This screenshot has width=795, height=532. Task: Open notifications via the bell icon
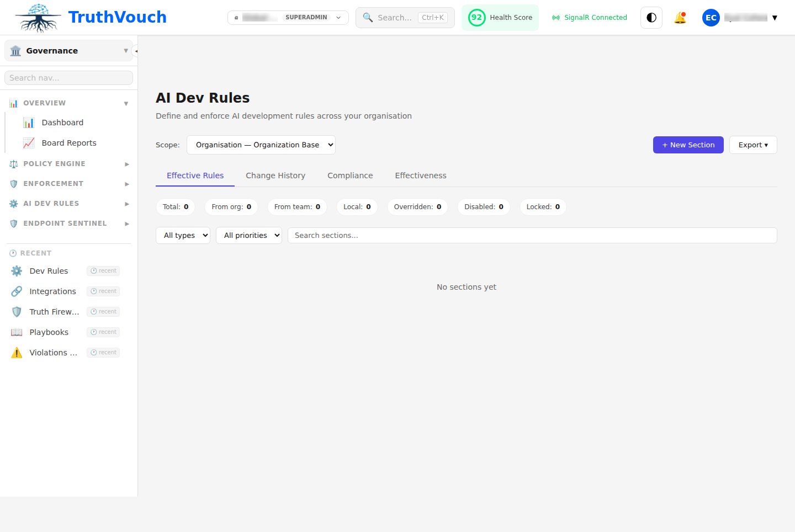[680, 17]
